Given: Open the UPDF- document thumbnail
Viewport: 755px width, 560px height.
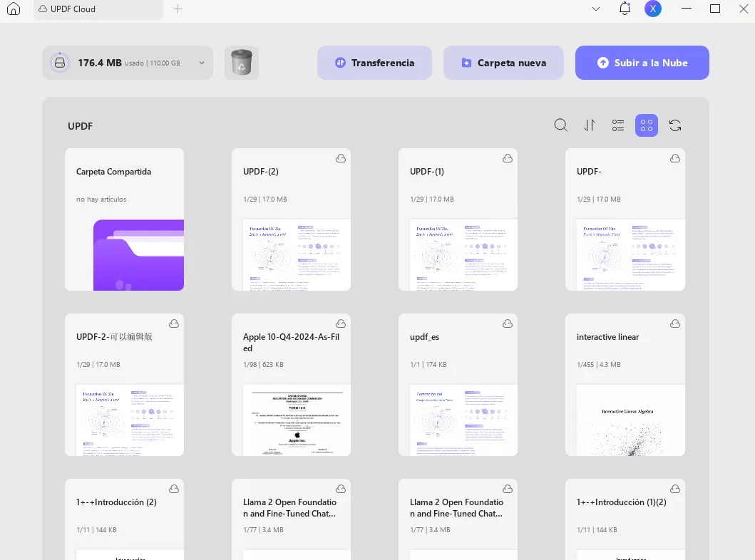Looking at the screenshot, I should 630,255.
